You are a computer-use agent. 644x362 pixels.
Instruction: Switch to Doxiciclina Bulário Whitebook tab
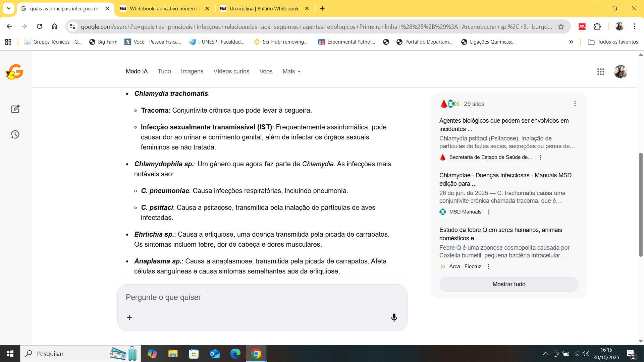[x=264, y=9]
